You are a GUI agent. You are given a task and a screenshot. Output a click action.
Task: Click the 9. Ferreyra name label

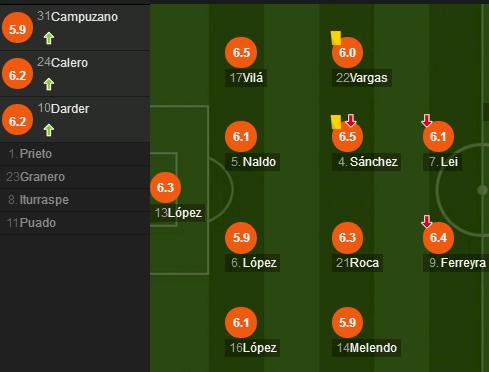[x=457, y=263]
